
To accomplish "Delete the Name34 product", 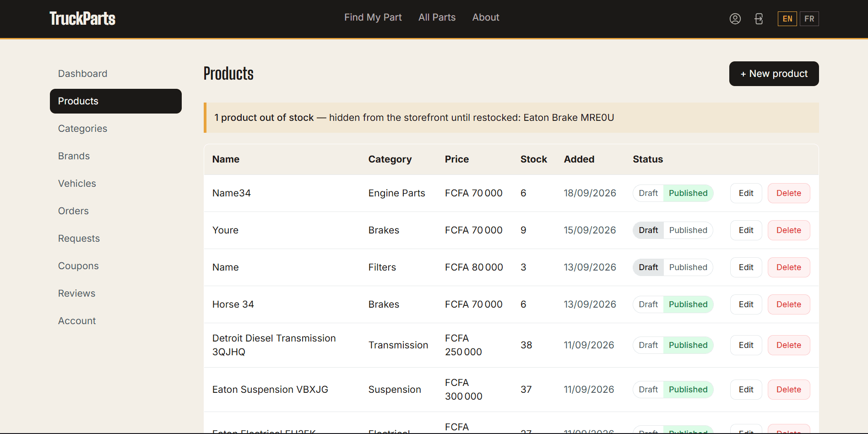I will click(x=788, y=193).
